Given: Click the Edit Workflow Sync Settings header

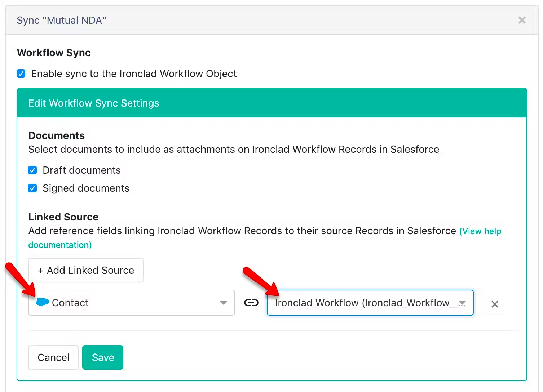Looking at the screenshot, I should point(272,103).
